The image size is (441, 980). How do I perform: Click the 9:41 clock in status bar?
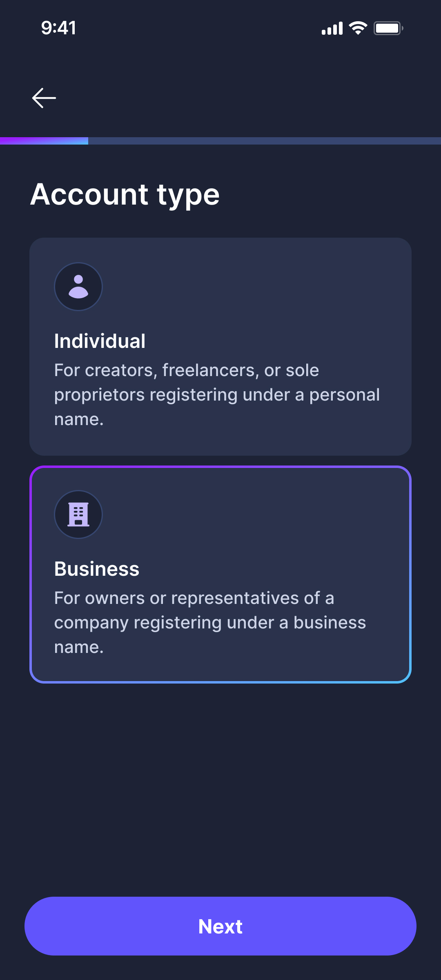(58, 28)
